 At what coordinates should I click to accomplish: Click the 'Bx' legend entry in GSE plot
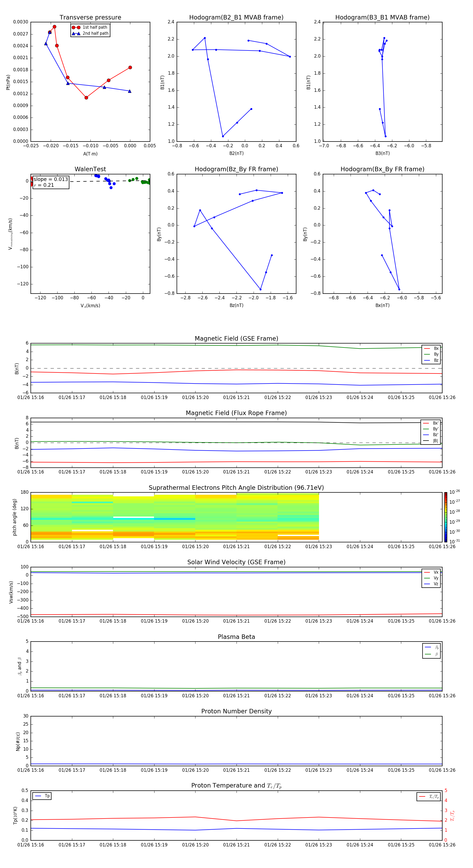pyautogui.click(x=431, y=349)
